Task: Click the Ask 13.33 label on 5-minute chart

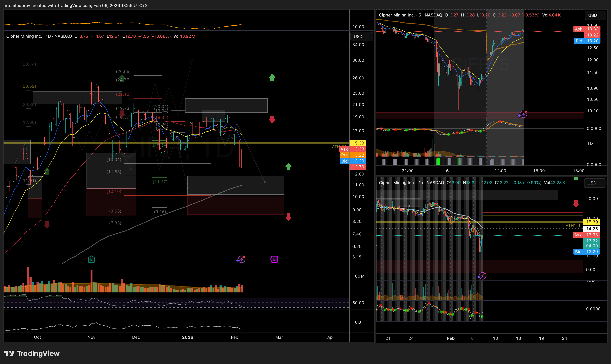Action: click(587, 29)
